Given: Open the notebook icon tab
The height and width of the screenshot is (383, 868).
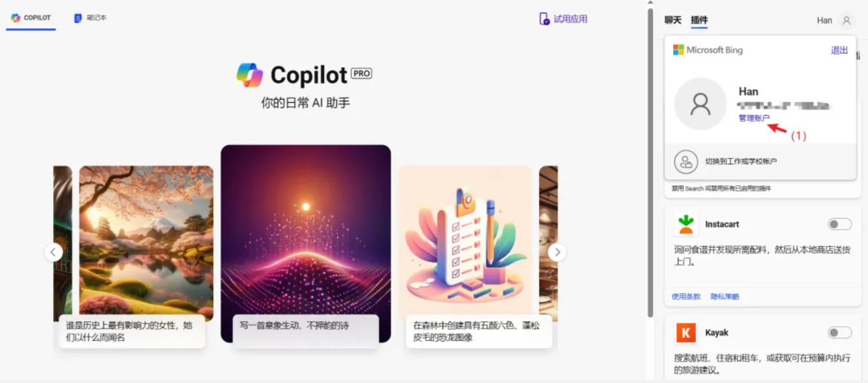Looking at the screenshot, I should 78,18.
